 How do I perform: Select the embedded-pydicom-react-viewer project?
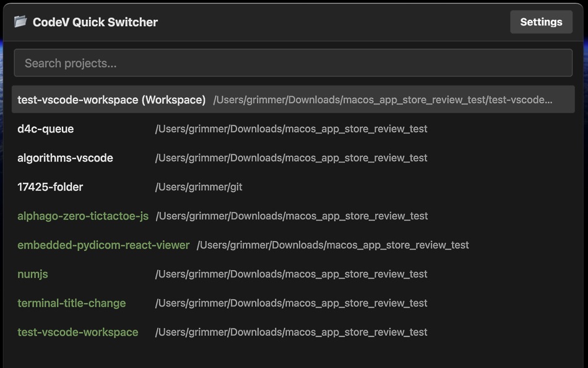click(103, 245)
